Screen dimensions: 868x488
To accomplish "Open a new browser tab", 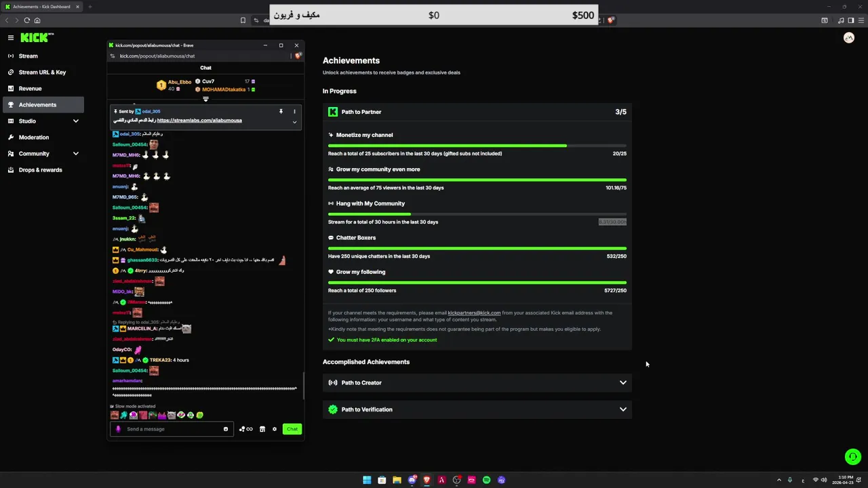I will (90, 7).
